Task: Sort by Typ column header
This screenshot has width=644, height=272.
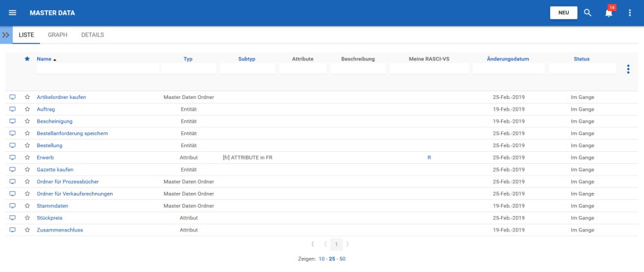Action: click(188, 59)
